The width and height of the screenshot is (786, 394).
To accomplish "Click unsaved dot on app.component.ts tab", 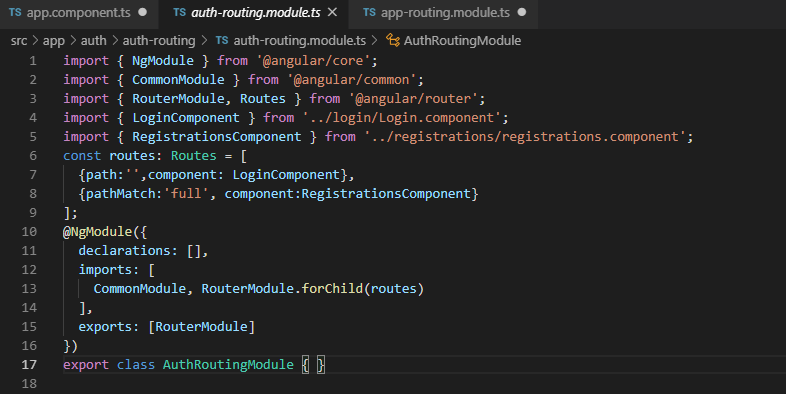I will (x=143, y=12).
